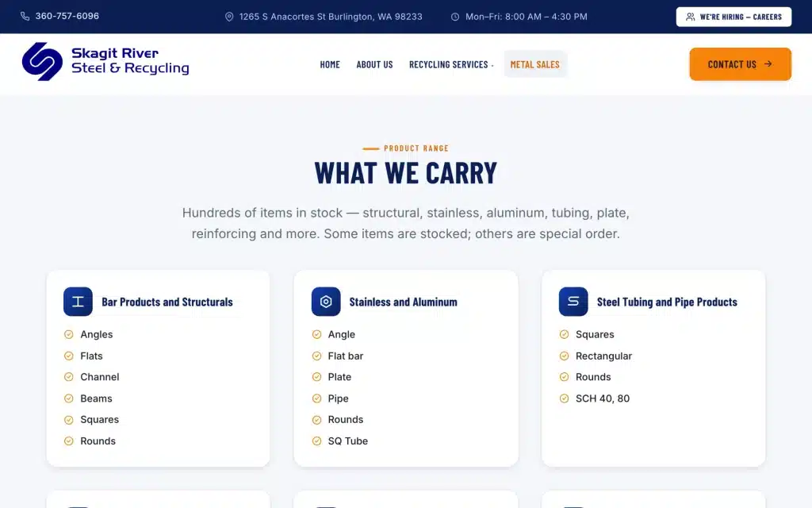Click the map pin icon by the address
Viewport: 812px width, 508px height.
click(229, 17)
